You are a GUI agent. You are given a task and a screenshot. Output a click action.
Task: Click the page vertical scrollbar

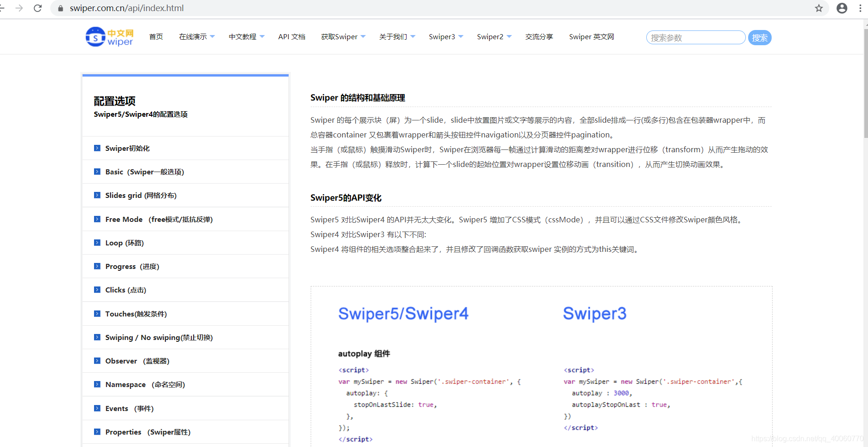coord(865,83)
